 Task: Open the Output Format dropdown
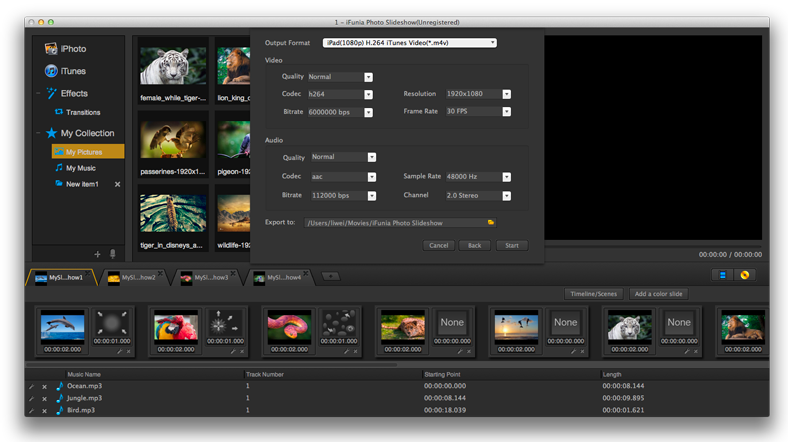point(410,43)
